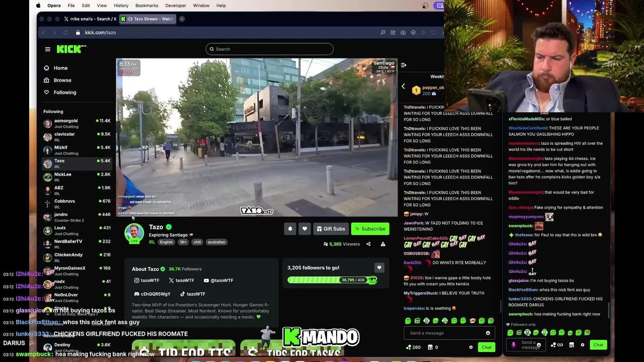Viewport: 644px width, 362px height.
Task: Click the Gift Subs button
Action: (331, 229)
